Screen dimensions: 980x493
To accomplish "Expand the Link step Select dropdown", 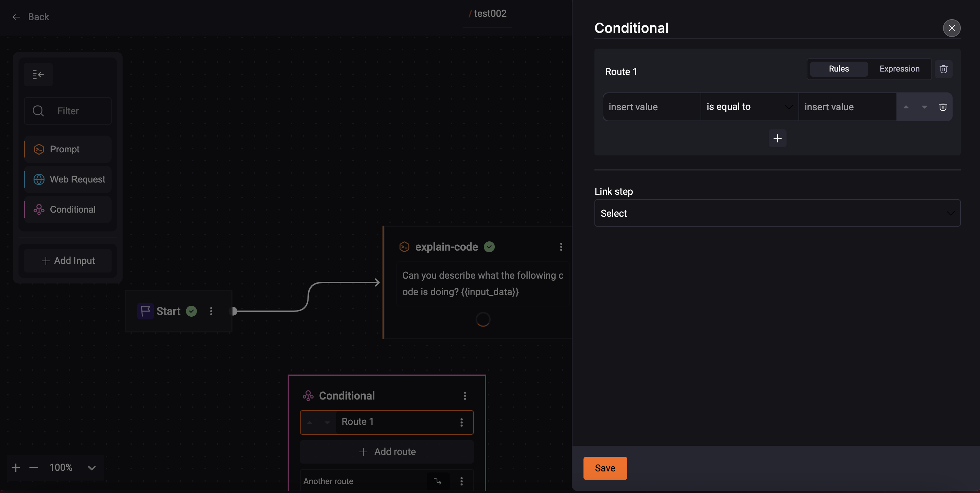I will [x=777, y=213].
